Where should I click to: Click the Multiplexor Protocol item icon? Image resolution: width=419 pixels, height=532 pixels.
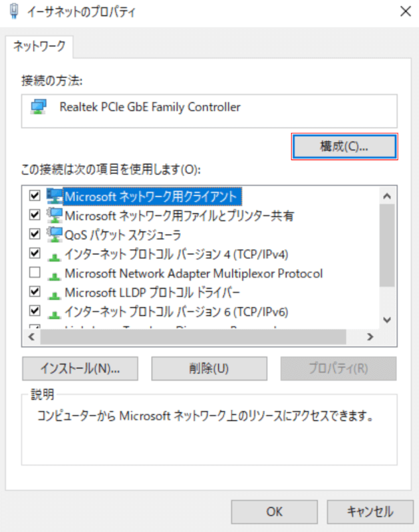(54, 273)
